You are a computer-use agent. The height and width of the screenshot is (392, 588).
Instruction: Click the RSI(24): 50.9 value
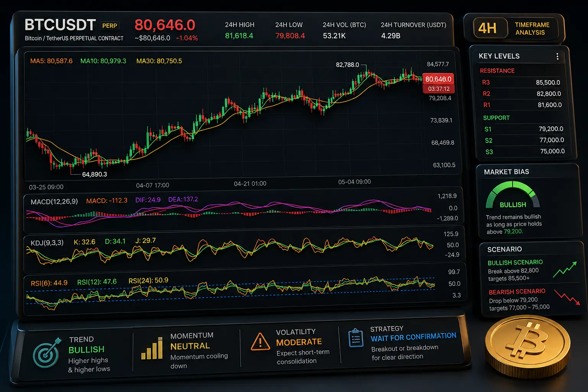(x=149, y=280)
